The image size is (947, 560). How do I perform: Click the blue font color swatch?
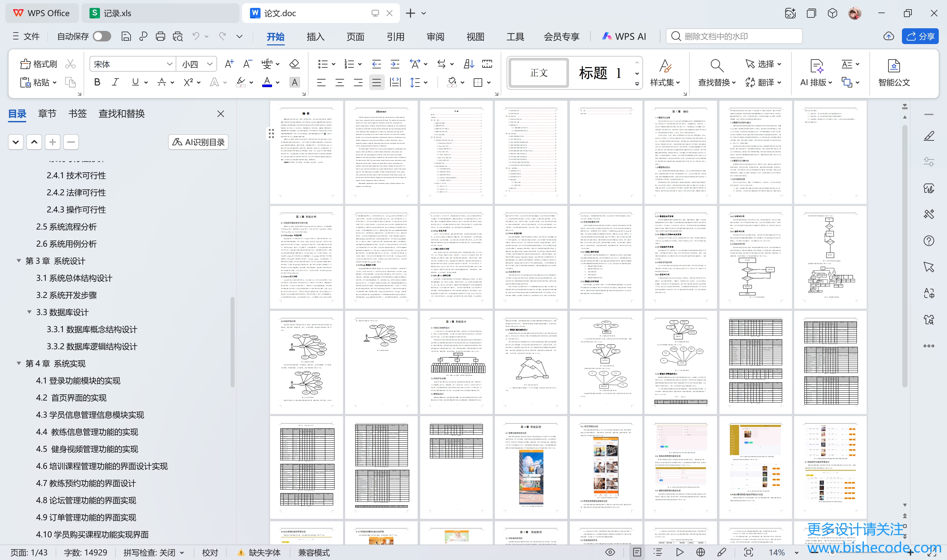[267, 82]
